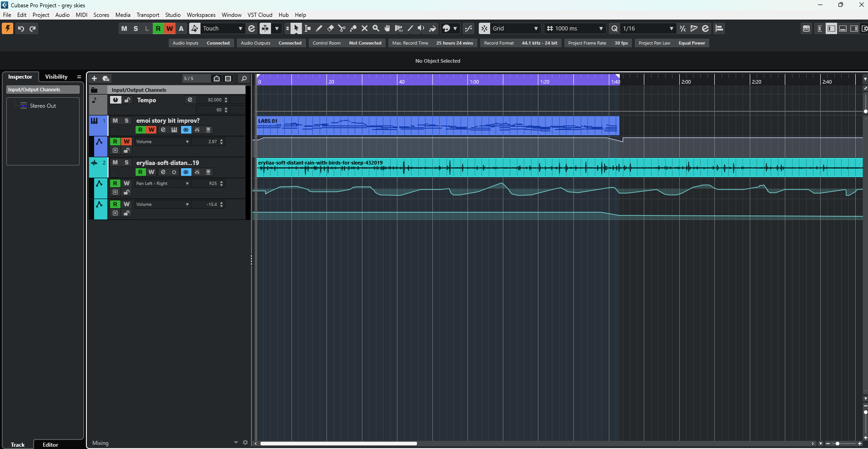Screen dimensions: 868x449
Task: Open the Quantize preset 1/16 dropdown
Action: (x=648, y=28)
